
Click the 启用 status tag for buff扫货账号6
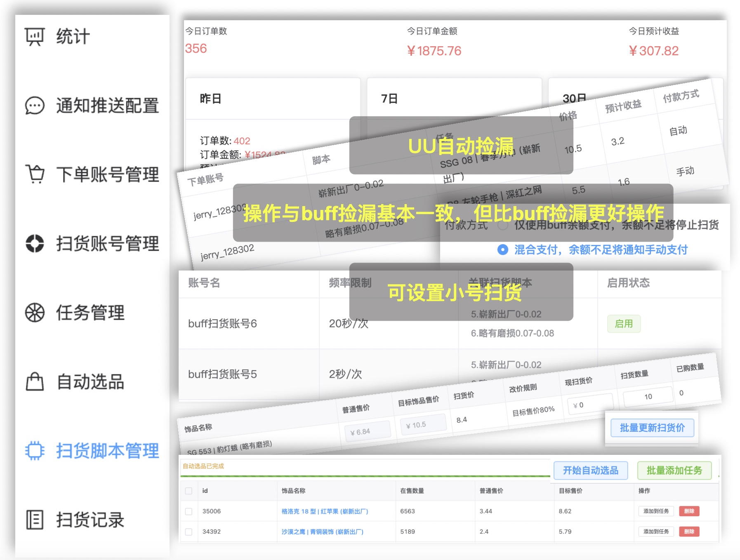[x=624, y=324]
